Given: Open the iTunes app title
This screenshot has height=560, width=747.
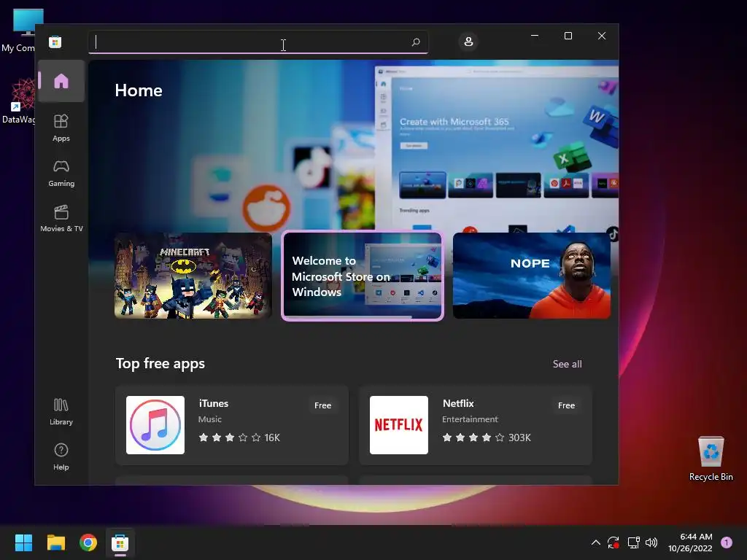Looking at the screenshot, I should pyautogui.click(x=214, y=403).
